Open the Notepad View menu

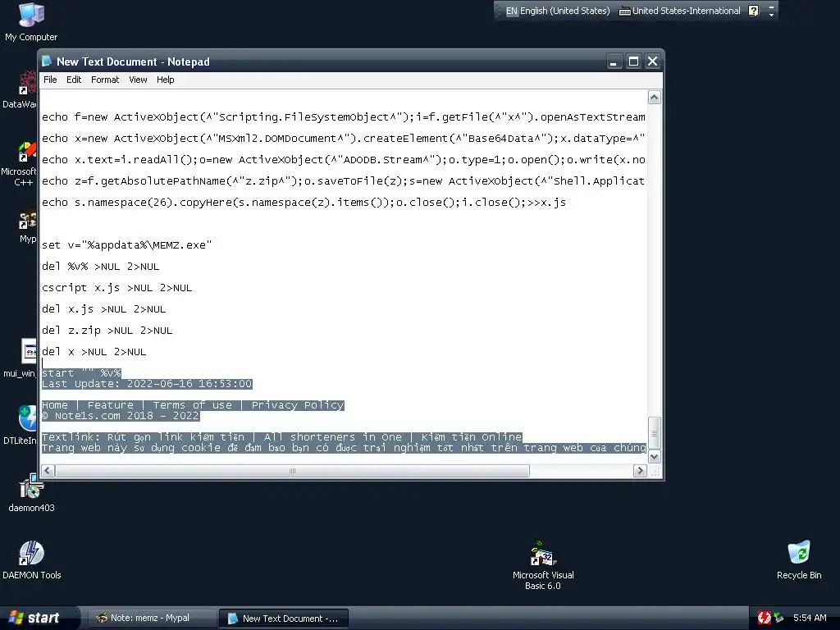138,80
